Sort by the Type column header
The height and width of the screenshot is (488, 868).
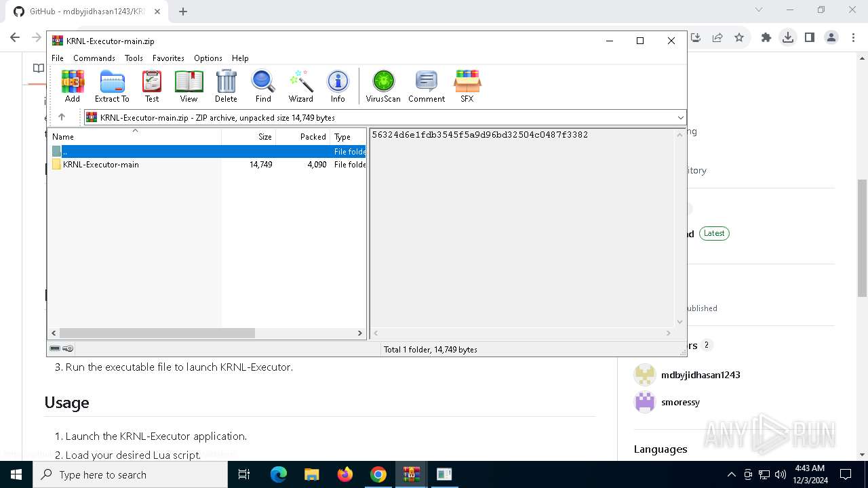pos(348,136)
